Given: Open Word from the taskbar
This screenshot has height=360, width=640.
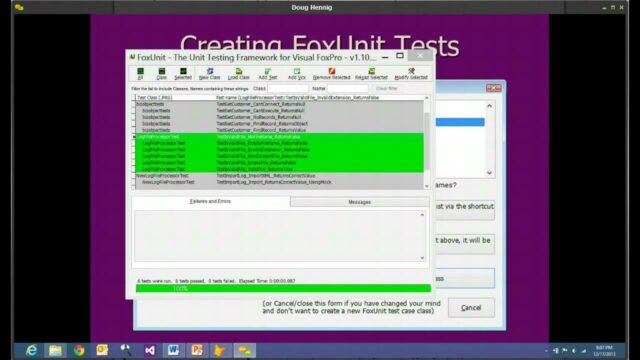Looking at the screenshot, I should point(173,350).
